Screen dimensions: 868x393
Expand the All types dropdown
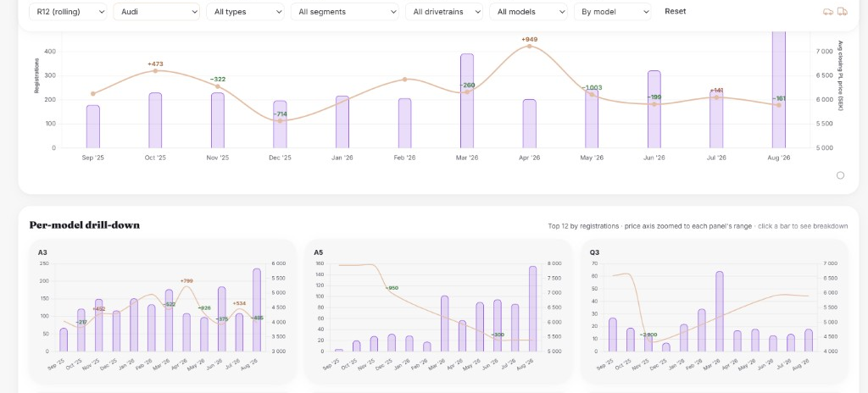(x=245, y=12)
